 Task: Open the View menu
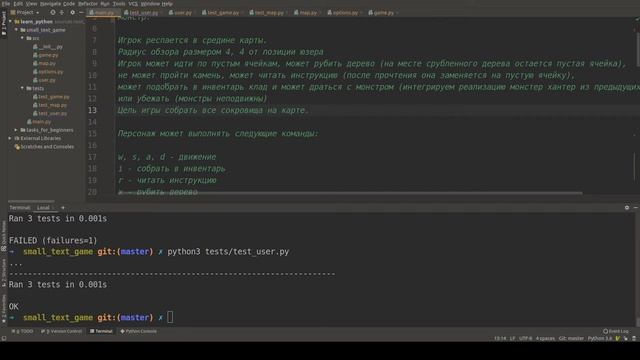coord(31,4)
